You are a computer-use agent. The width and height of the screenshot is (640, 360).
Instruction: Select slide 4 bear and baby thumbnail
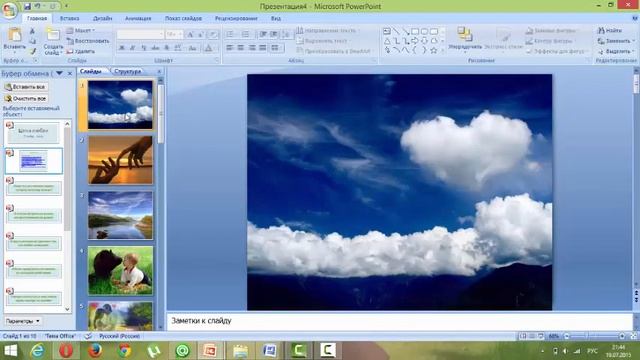click(x=120, y=270)
